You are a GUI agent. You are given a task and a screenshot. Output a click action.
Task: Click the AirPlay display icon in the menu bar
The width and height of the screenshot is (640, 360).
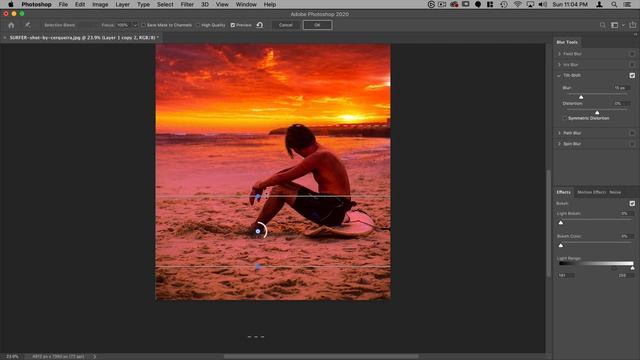pyautogui.click(x=530, y=4)
